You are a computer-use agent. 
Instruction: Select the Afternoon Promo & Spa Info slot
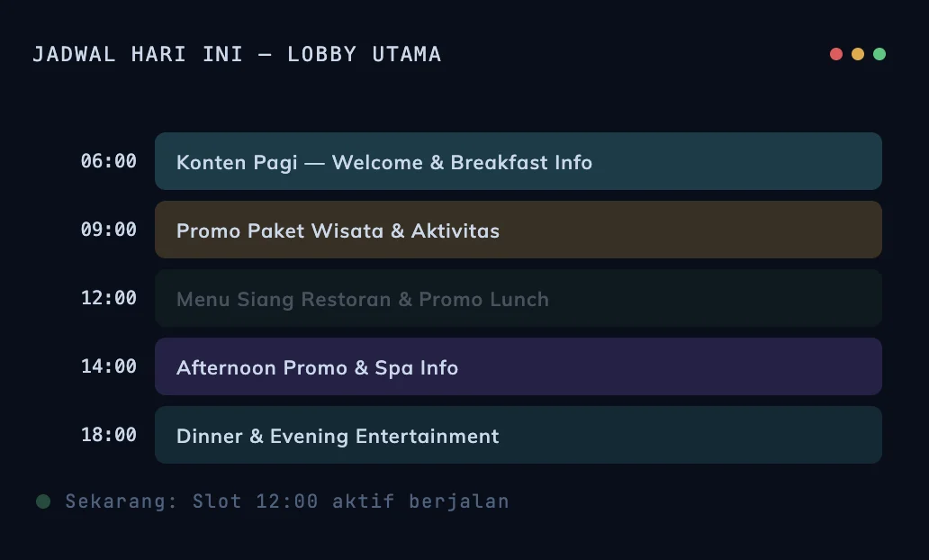518,367
